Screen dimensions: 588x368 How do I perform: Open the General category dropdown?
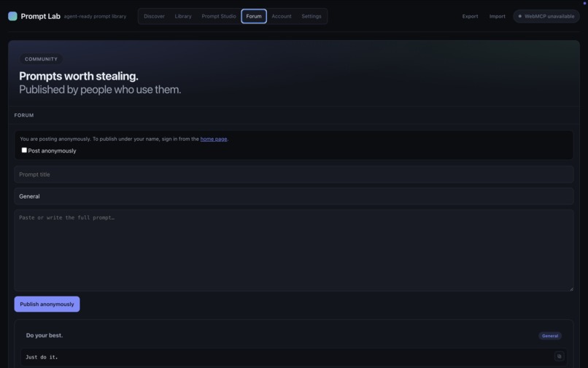click(294, 196)
